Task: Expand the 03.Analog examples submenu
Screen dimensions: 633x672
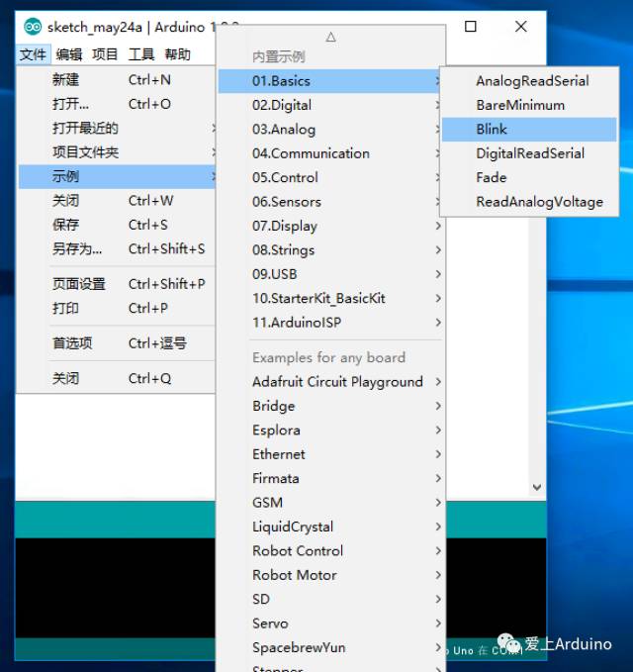Action: [330, 129]
